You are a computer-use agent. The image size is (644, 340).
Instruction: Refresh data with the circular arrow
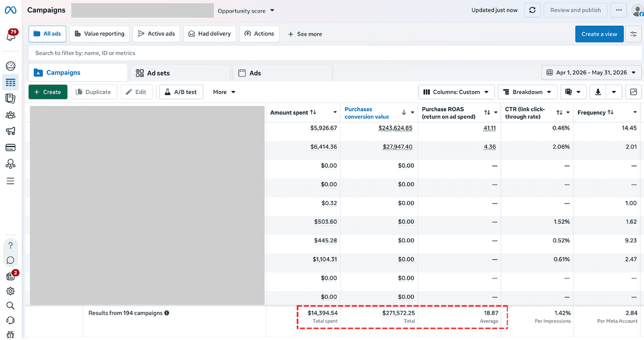[x=532, y=10]
